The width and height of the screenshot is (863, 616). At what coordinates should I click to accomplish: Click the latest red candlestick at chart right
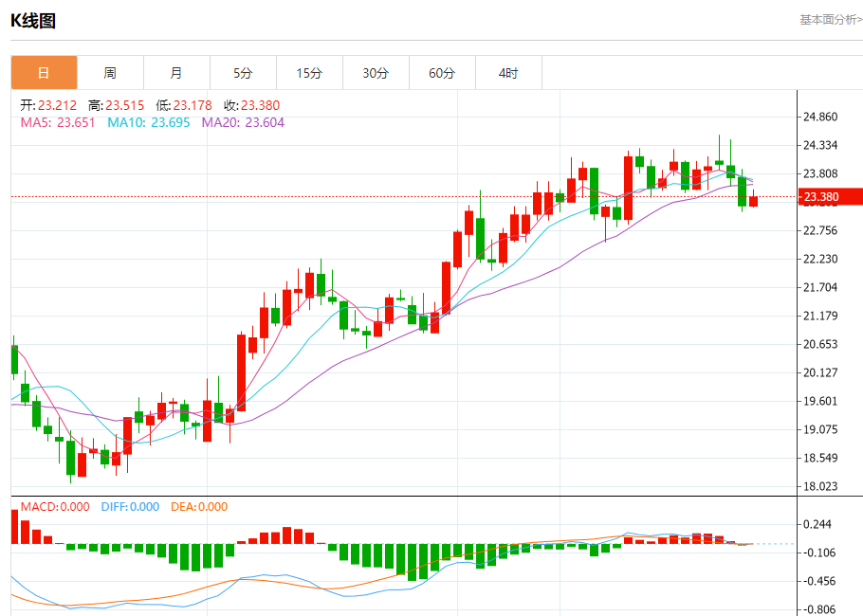[754, 201]
